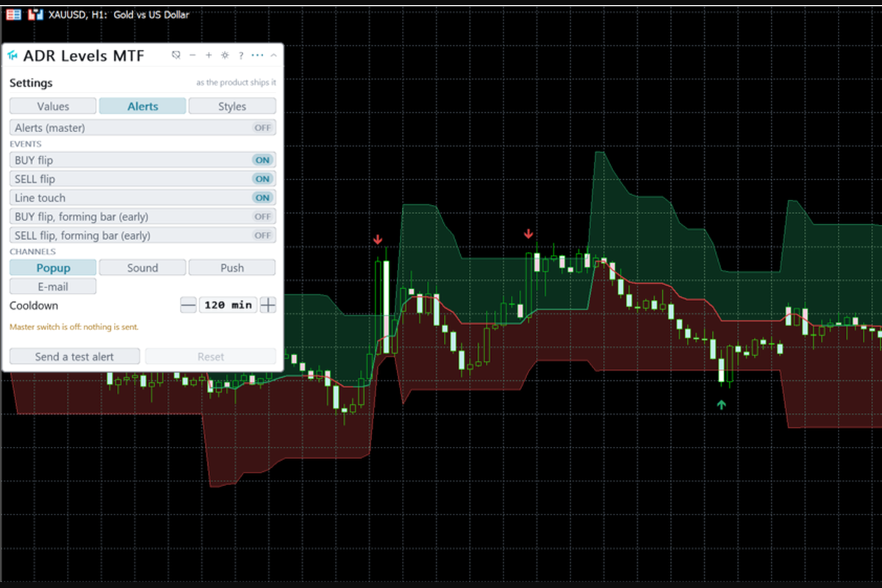Toggle theme with the sun icon
This screenshot has height=588, width=882.
coord(225,55)
